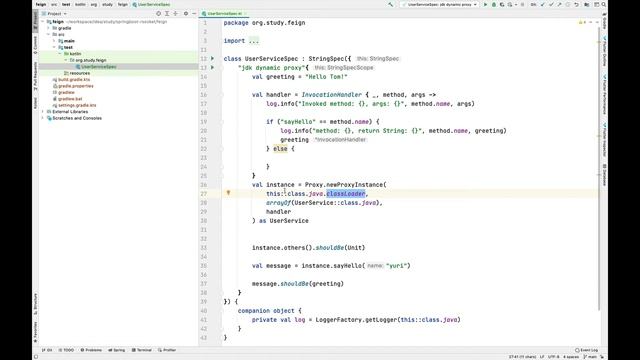
Task: Click the yellow light bulb intention icon
Action: pyautogui.click(x=228, y=193)
